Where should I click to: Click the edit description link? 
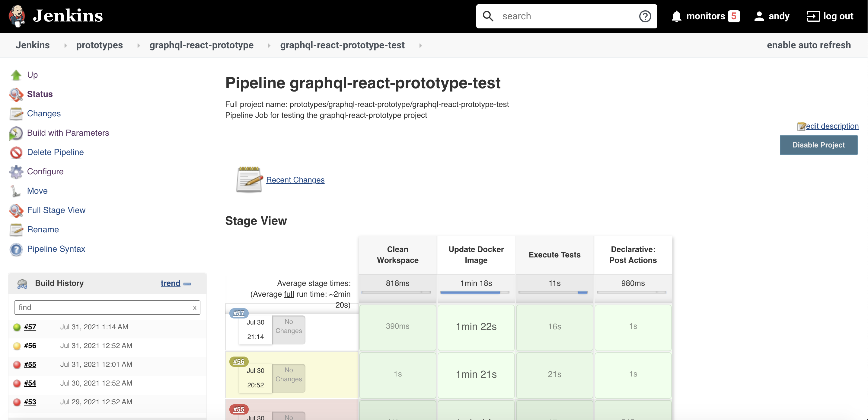(832, 126)
